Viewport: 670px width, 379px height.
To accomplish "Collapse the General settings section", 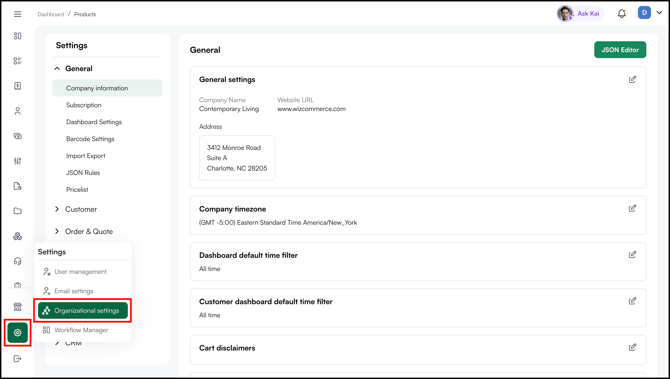I will (57, 68).
